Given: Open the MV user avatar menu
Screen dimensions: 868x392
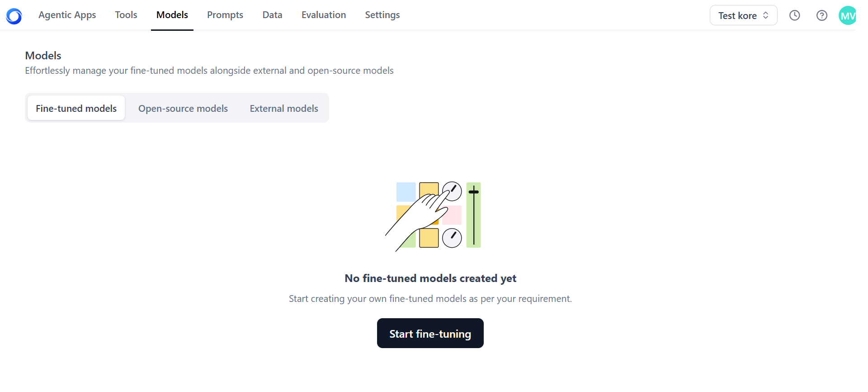Looking at the screenshot, I should [x=847, y=15].
